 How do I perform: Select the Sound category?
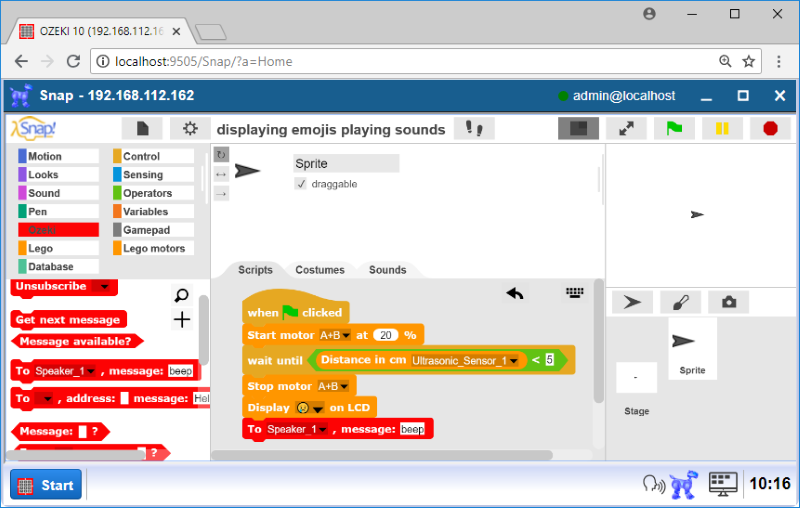[58, 193]
